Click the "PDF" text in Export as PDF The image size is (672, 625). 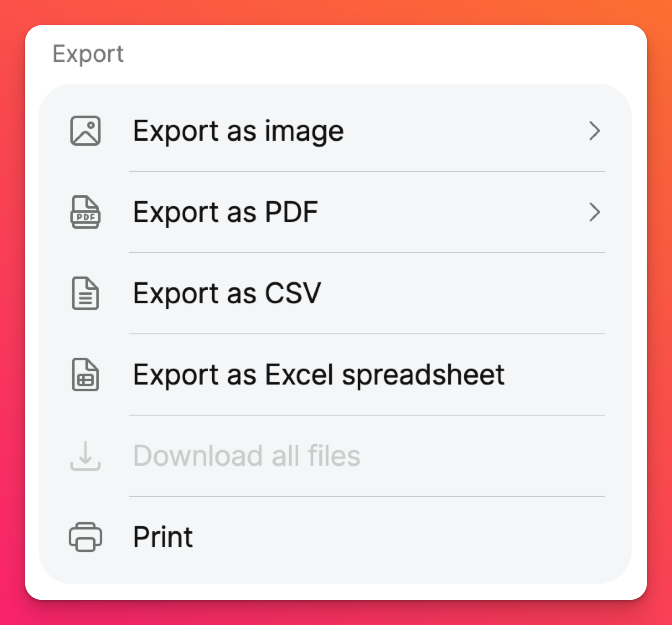pyautogui.click(x=292, y=212)
